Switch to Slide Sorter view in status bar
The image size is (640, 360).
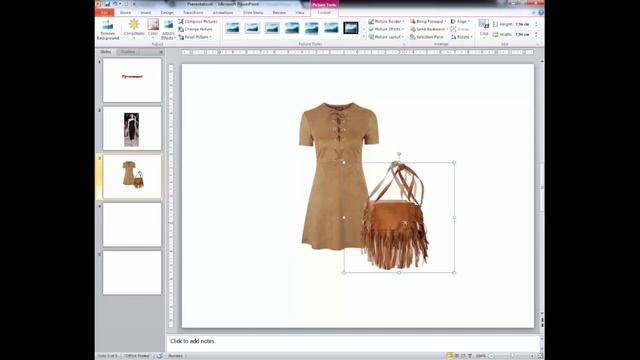pos(457,356)
